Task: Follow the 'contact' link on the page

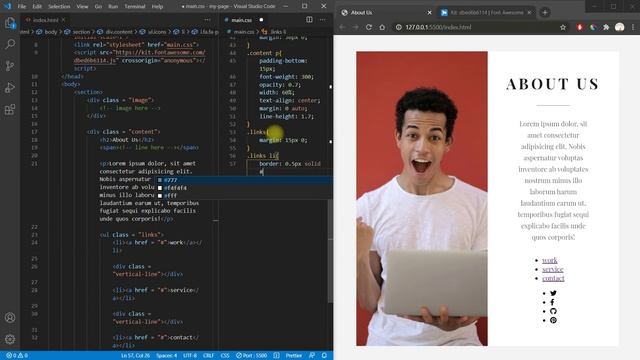Action: (x=553, y=278)
